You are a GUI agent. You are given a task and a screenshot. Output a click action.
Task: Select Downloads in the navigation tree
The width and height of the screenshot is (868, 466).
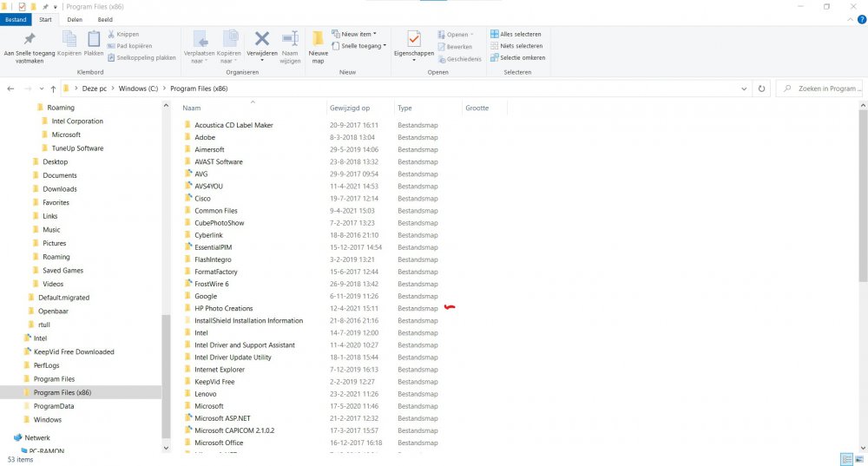click(60, 188)
